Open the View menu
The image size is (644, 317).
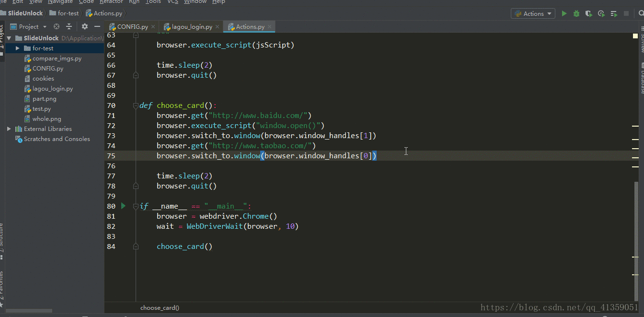(x=35, y=2)
